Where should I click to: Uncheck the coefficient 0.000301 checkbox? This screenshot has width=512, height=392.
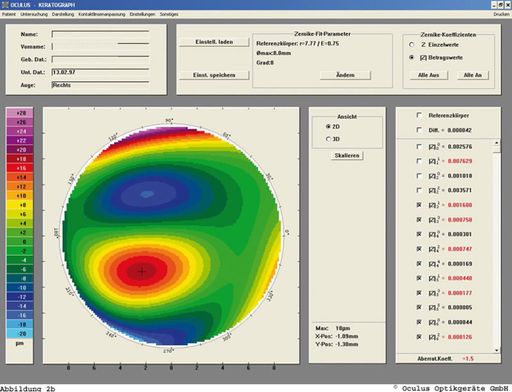click(x=419, y=234)
